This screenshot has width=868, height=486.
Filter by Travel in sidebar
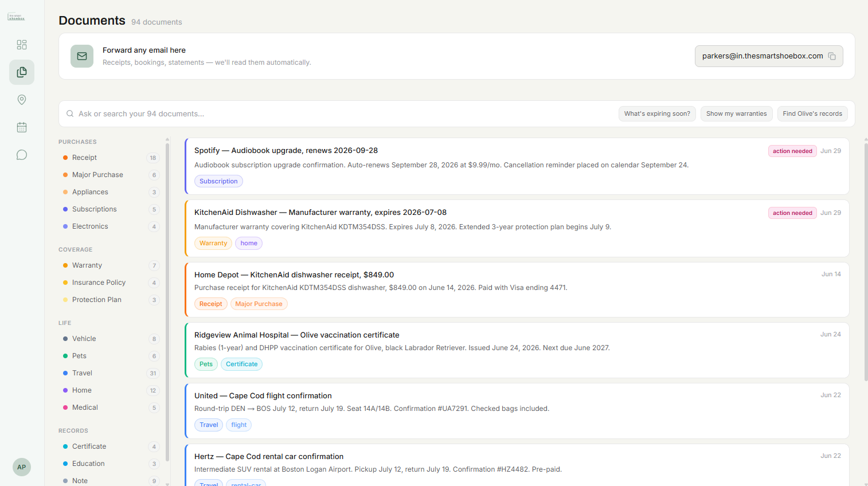[110, 373]
